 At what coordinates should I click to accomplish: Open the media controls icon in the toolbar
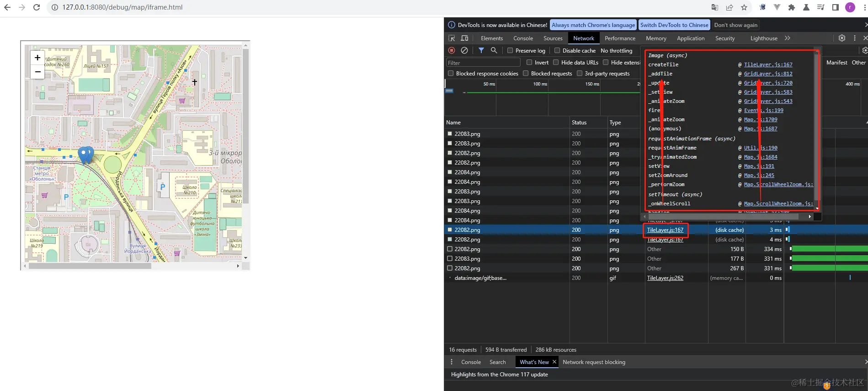[x=821, y=7]
